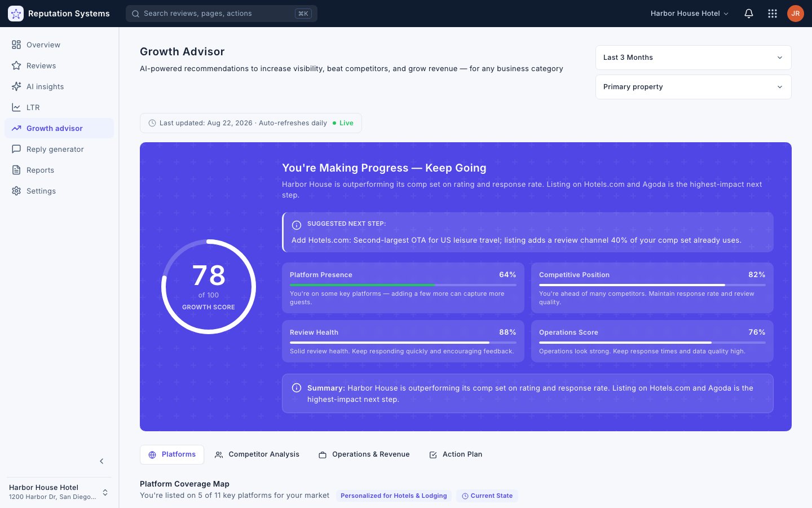Click the Reports document icon
This screenshot has width=812, height=508.
coord(16,170)
